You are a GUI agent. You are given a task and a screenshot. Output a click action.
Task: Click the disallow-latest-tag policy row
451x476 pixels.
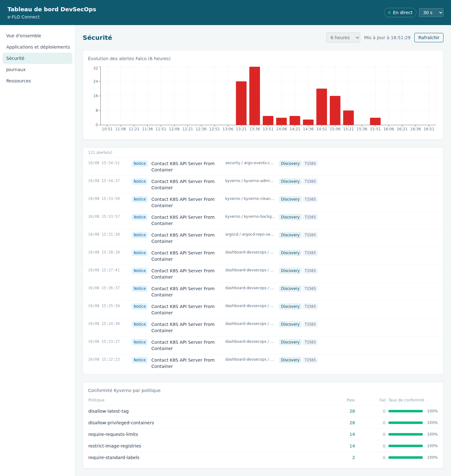[263, 411]
